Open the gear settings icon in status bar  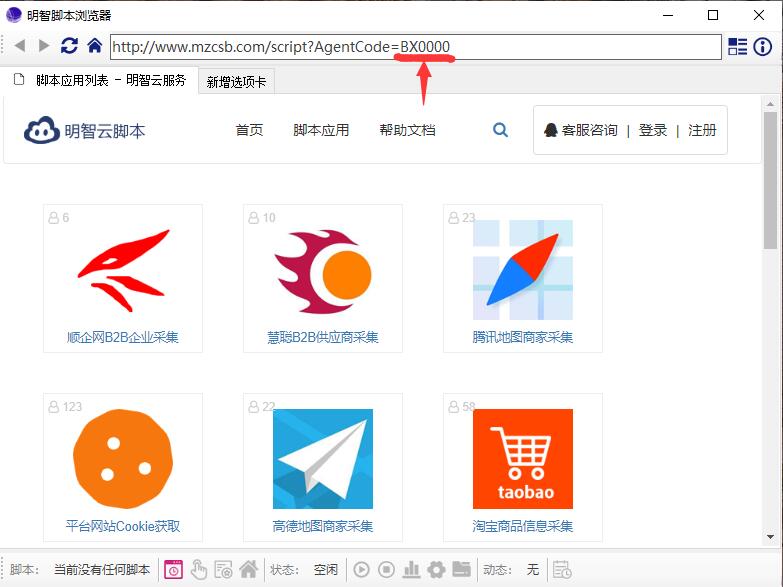click(436, 570)
